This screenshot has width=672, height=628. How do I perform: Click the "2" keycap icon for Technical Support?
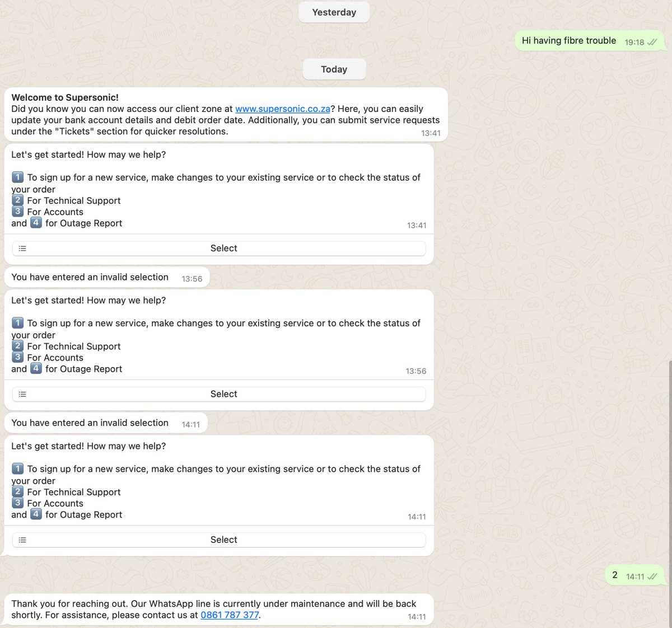point(17,200)
